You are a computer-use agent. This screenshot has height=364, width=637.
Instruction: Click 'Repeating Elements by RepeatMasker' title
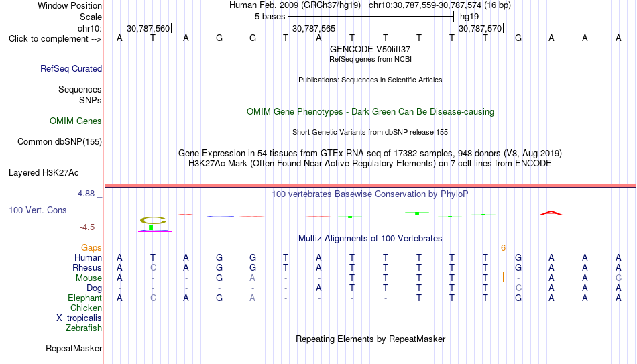tap(370, 339)
